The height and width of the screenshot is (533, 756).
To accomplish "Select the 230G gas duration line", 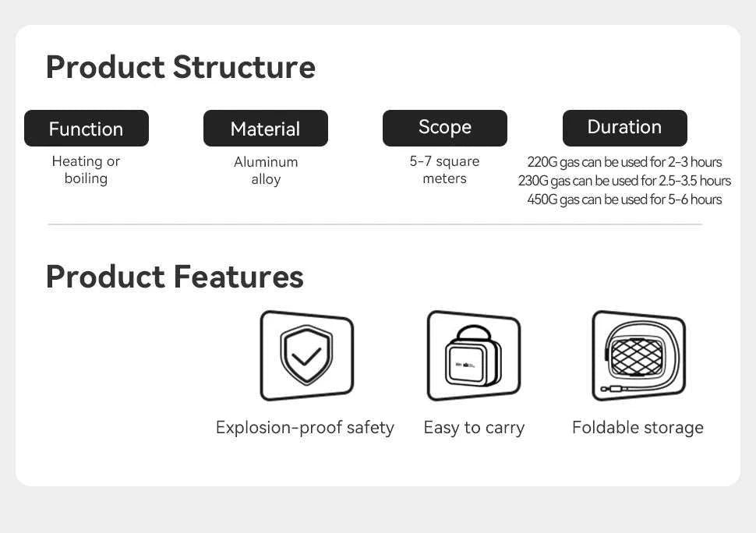I will click(624, 181).
